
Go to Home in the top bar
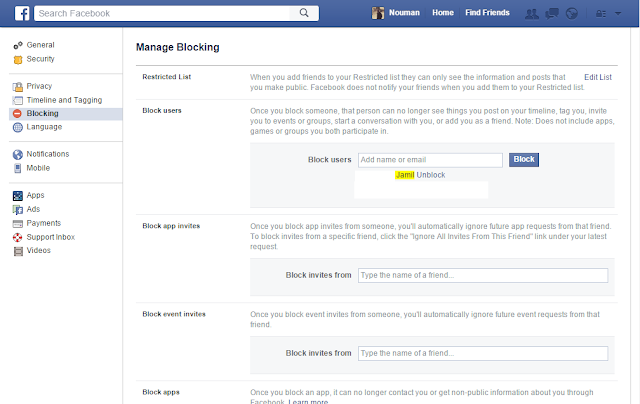click(443, 13)
